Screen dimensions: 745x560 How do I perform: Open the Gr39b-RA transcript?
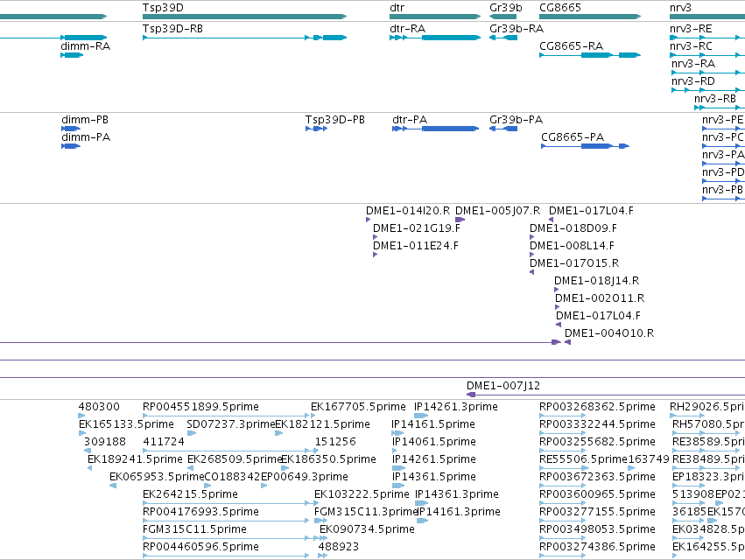[516, 29]
